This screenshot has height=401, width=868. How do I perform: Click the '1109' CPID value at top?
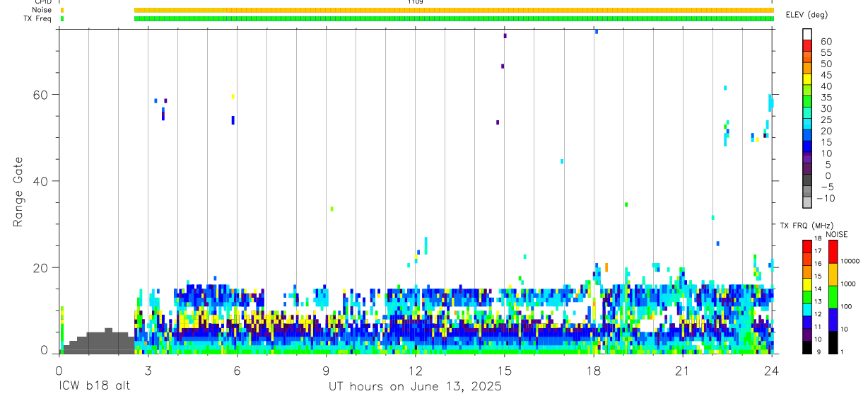[416, 2]
